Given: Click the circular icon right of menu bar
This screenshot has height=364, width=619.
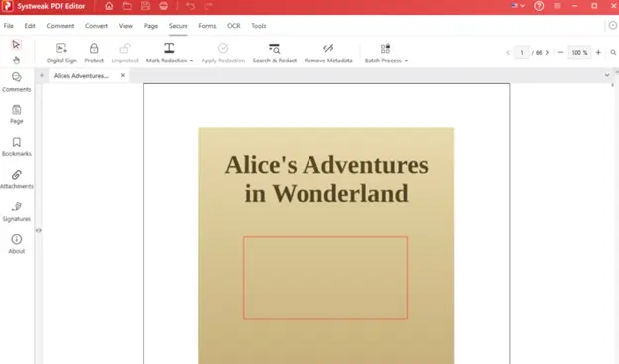Looking at the screenshot, I should [612, 26].
